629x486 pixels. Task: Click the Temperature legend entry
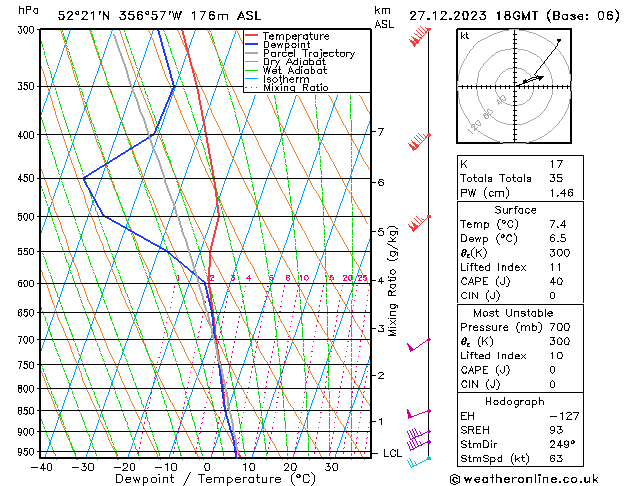point(287,36)
